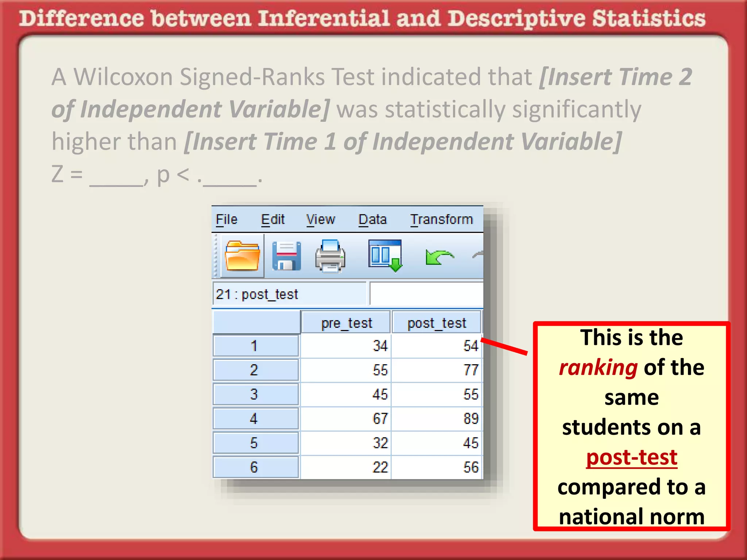Open the View menu

coord(320,219)
